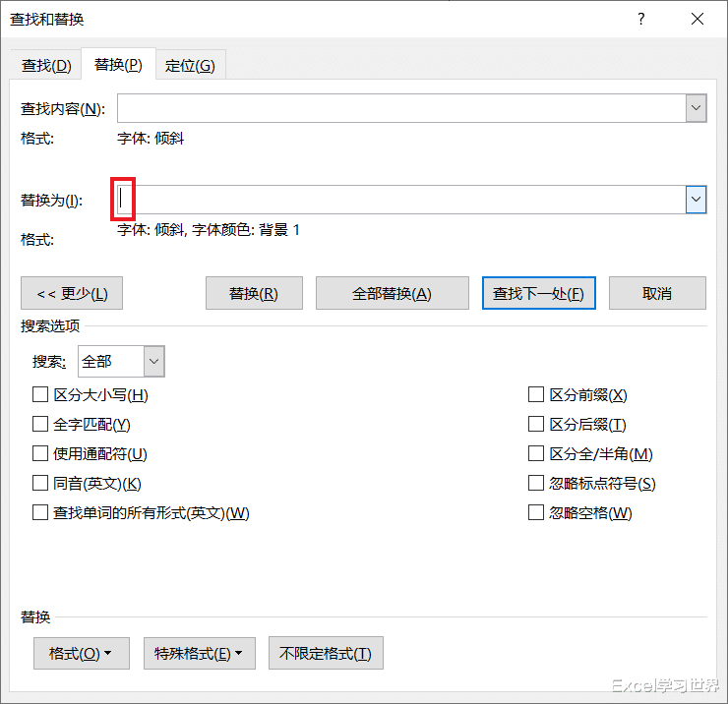Screen dimensions: 728x704
Task: Click the 替换(R) button
Action: (254, 293)
